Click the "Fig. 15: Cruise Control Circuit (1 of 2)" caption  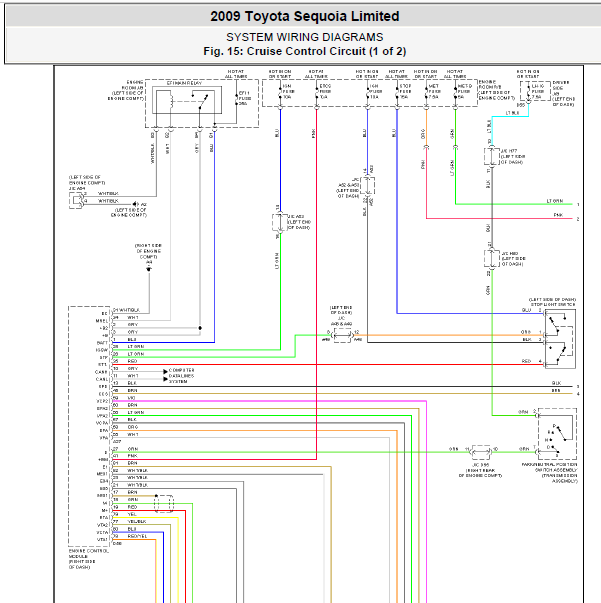(305, 51)
